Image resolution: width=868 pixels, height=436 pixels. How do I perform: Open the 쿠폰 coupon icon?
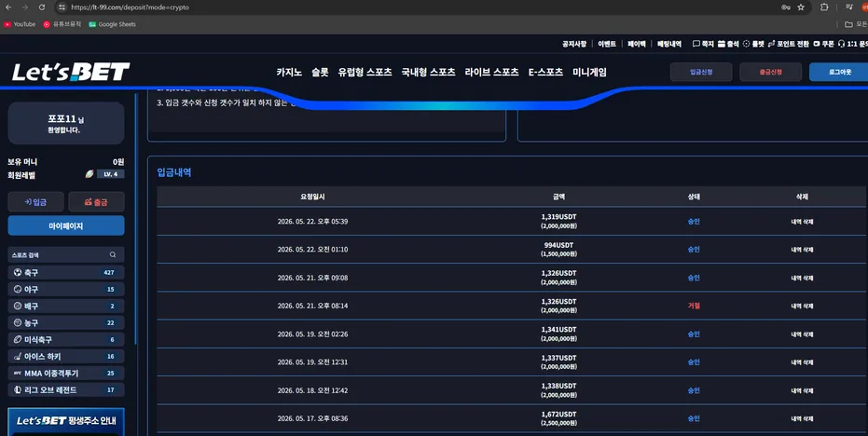click(817, 44)
